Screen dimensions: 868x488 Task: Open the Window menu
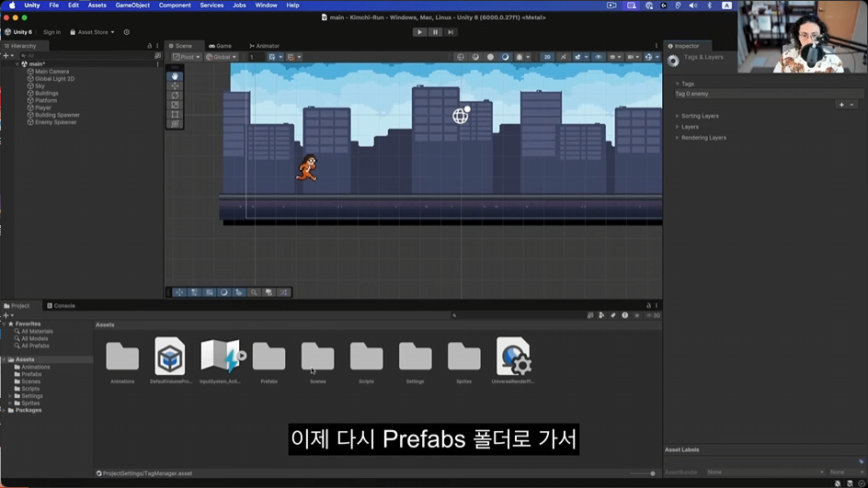coord(266,5)
